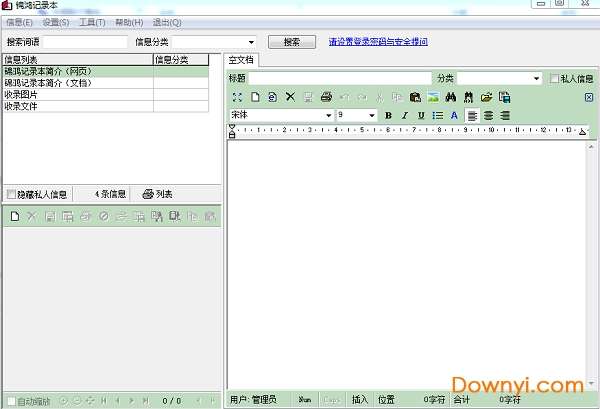Open the 分类 dropdown in editor

(536, 79)
